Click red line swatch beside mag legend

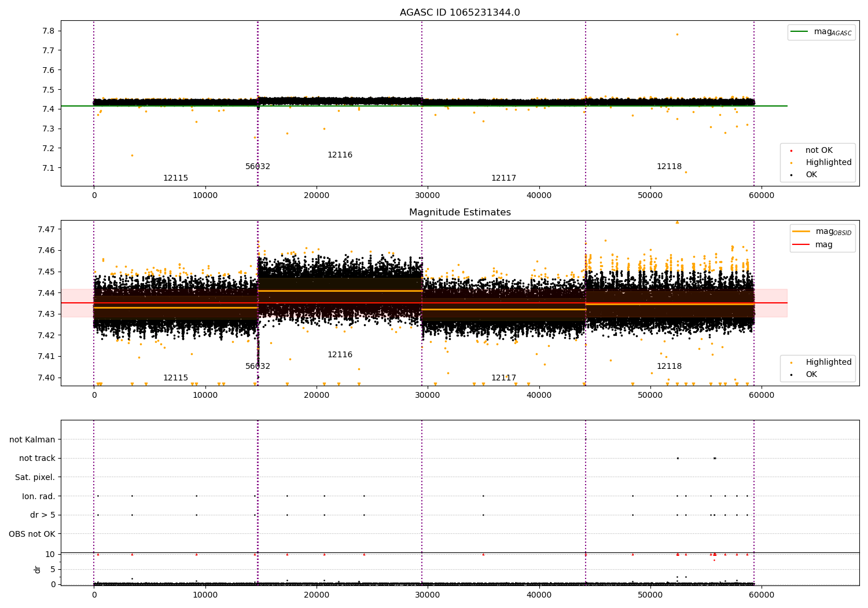(x=801, y=244)
